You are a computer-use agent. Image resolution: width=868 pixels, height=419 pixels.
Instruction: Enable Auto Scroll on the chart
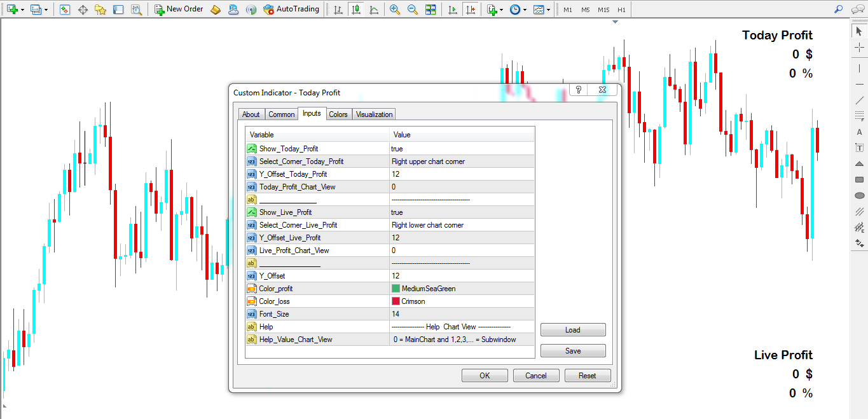coord(453,10)
